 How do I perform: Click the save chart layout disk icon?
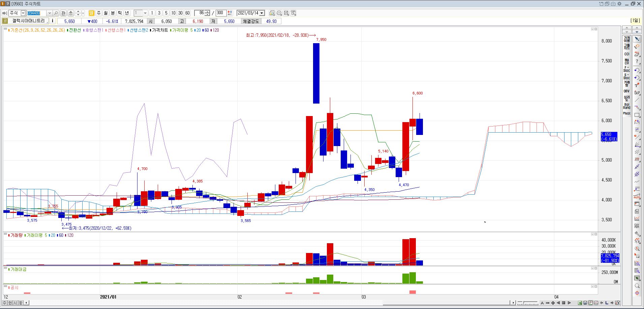coord(286,13)
